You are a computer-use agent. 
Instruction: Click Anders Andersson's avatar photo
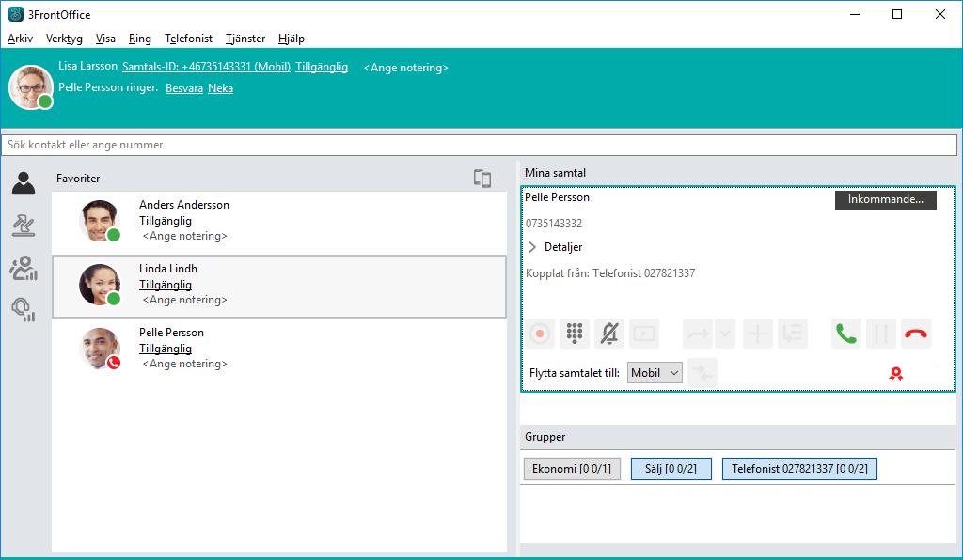99,221
